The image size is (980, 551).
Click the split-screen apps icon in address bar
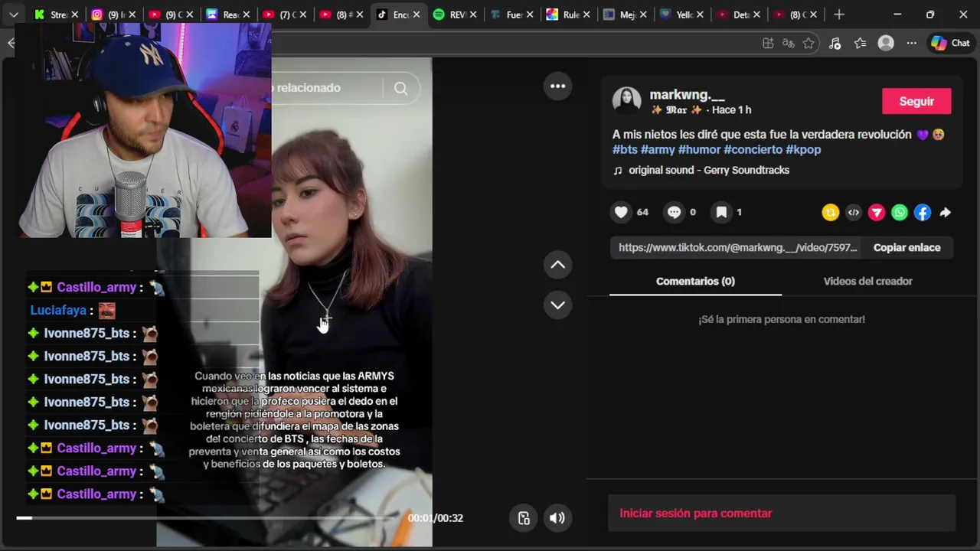768,44
